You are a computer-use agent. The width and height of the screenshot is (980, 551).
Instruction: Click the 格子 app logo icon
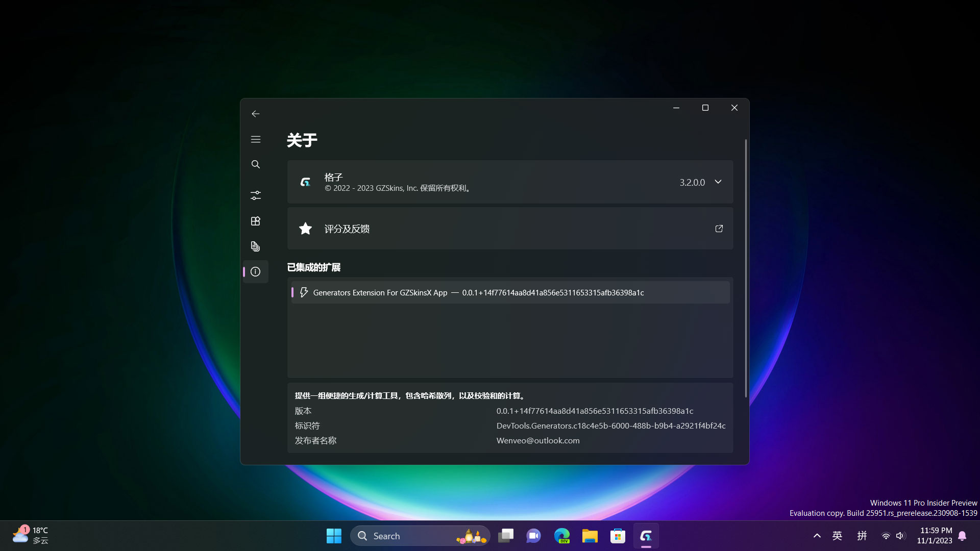pos(305,182)
